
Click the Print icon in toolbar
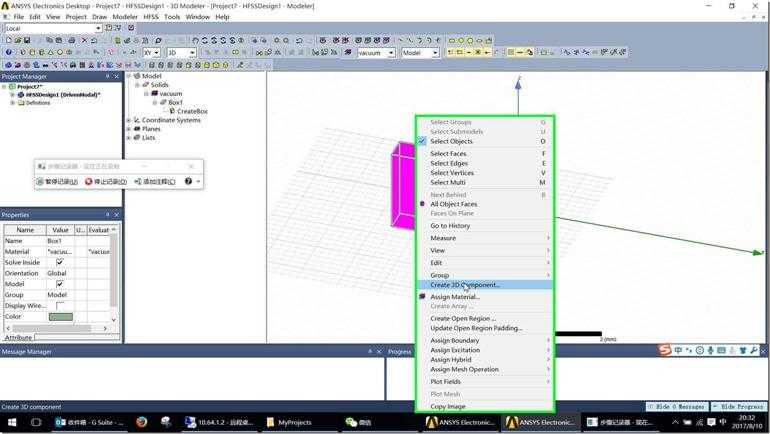coord(72,40)
